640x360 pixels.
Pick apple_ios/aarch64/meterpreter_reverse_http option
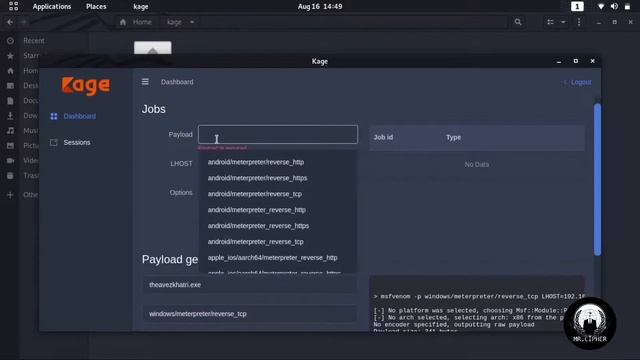[273, 258]
